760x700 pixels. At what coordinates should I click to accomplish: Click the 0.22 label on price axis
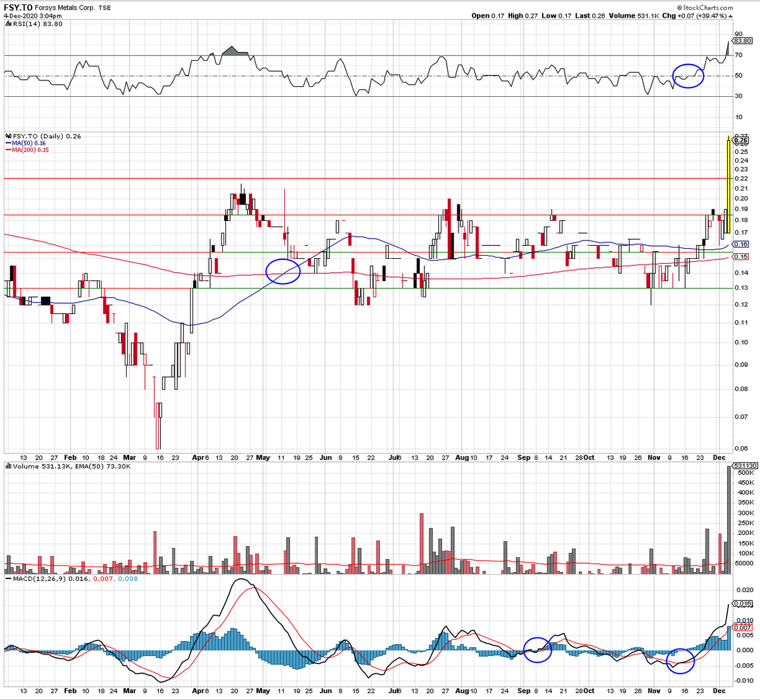(741, 178)
